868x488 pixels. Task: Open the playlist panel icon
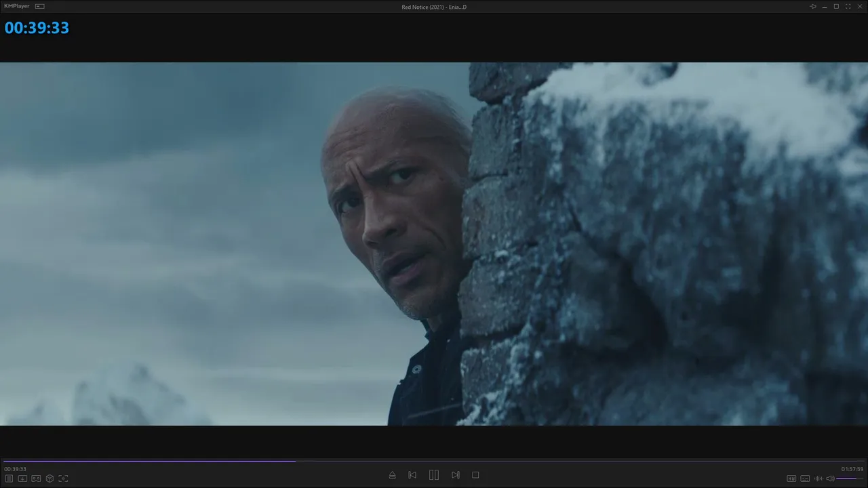(x=9, y=479)
